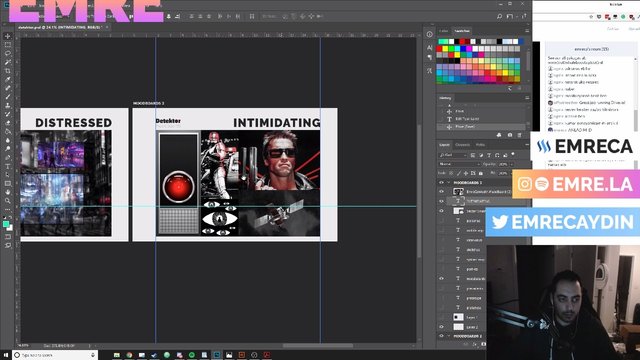Hide the selected INTIMIDATING text layer
Screen dimensions: 640x360
tap(441, 201)
